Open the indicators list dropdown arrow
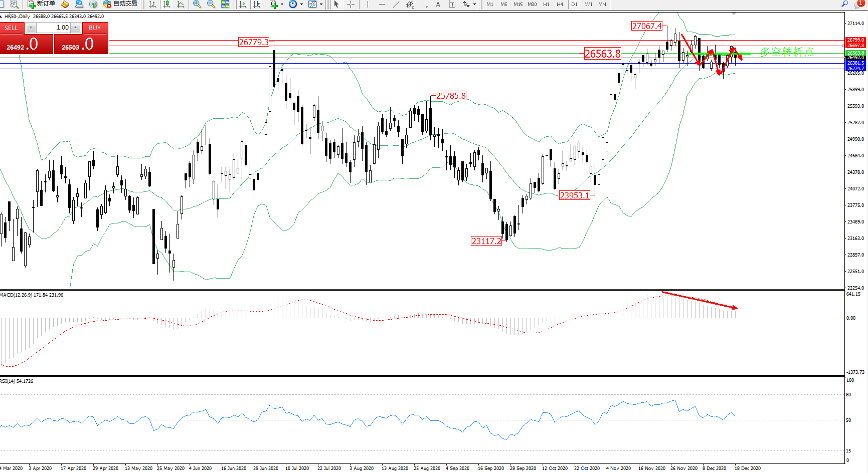The height and width of the screenshot is (473, 868). click(282, 4)
